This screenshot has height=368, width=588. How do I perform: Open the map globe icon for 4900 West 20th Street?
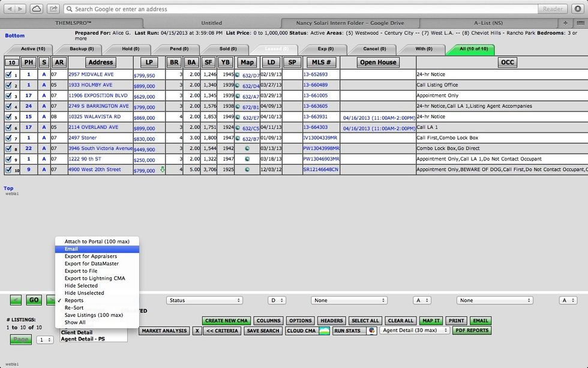click(x=247, y=169)
